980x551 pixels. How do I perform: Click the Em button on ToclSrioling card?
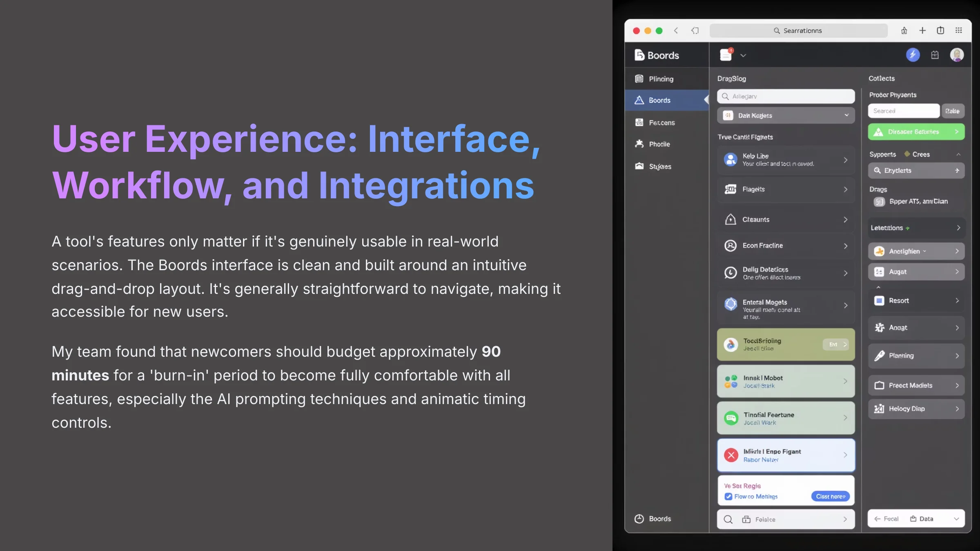tap(835, 344)
